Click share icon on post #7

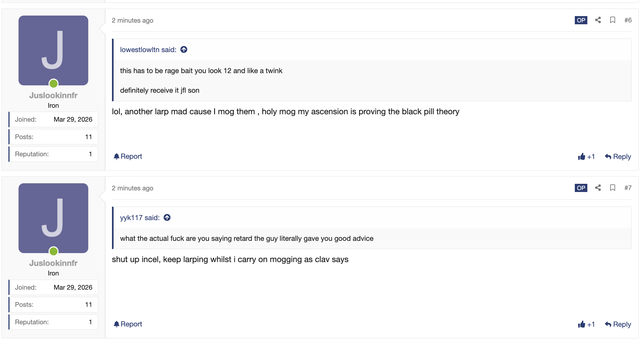pyautogui.click(x=598, y=188)
